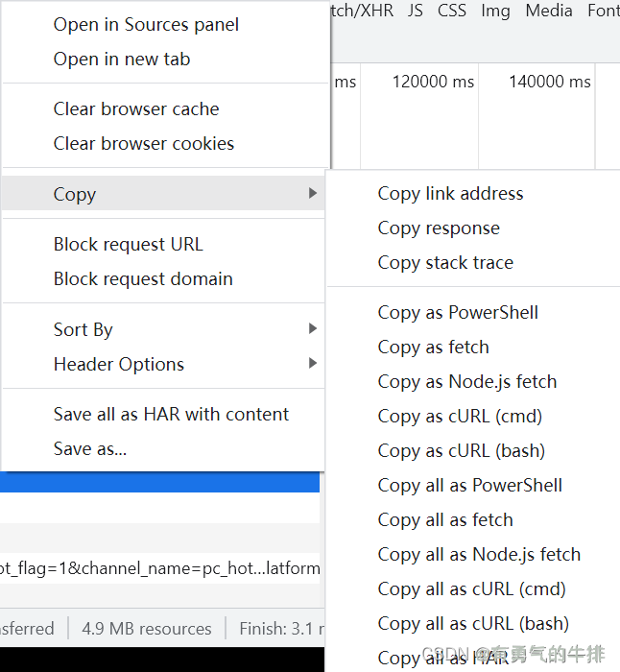Click 'Clear browser cookies' option
The image size is (620, 672).
[x=144, y=144]
